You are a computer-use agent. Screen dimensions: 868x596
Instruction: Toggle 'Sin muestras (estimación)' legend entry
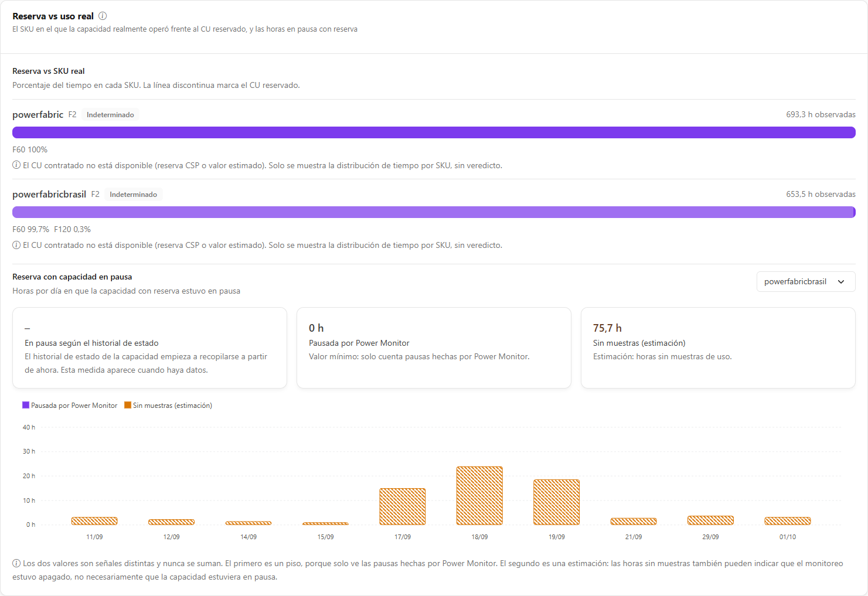click(x=168, y=406)
